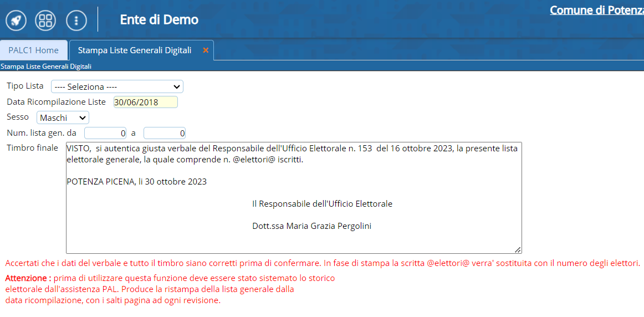Click the rocket launcher icon
Viewport: 644px width, 317px height.
pos(16,21)
